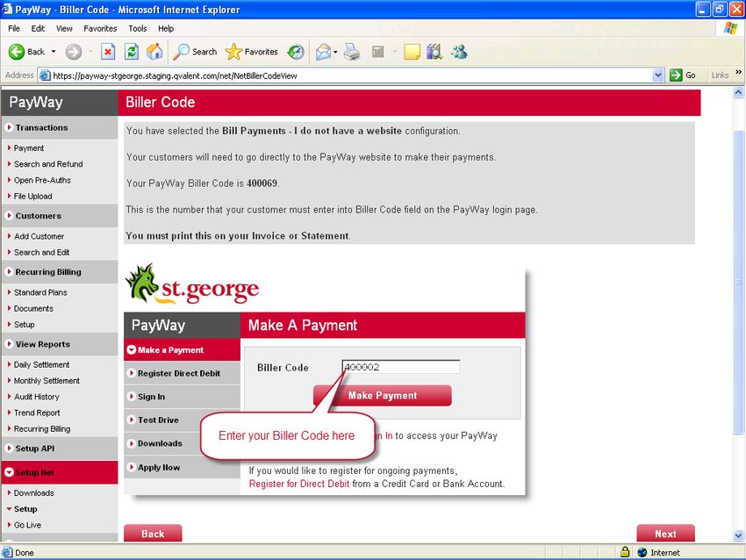Click the Research book icon
The image size is (746, 560).
pos(434,52)
